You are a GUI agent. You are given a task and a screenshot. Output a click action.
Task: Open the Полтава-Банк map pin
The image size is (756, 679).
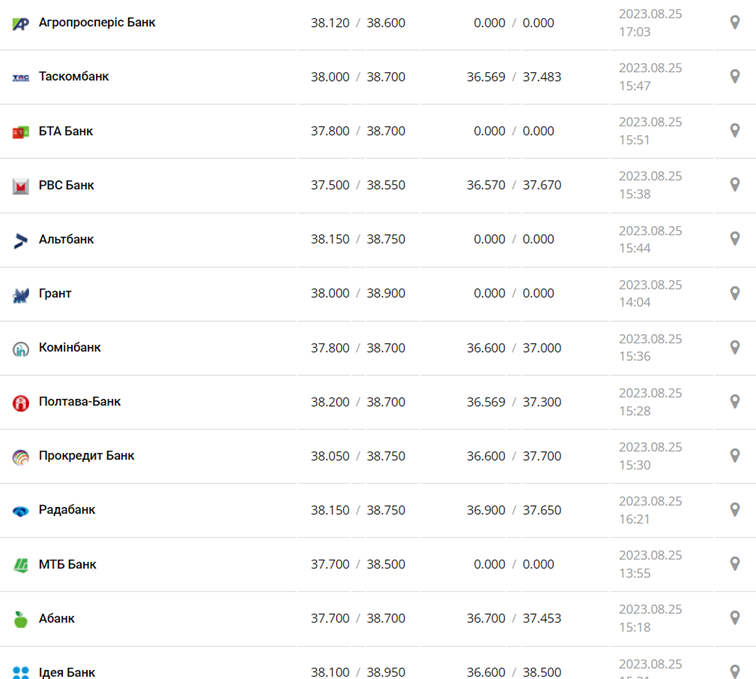pyautogui.click(x=735, y=402)
